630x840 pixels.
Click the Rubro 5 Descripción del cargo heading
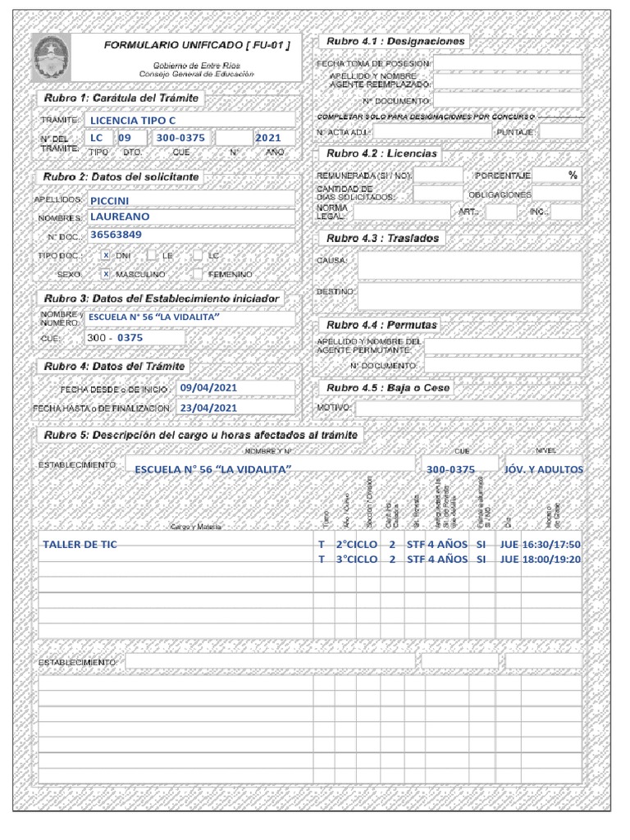pyautogui.click(x=200, y=435)
